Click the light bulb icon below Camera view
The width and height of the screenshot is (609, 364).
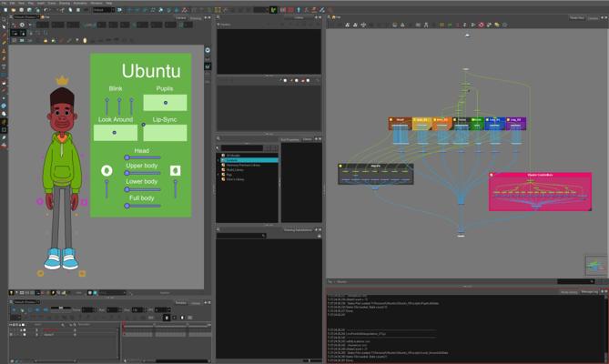(11, 293)
